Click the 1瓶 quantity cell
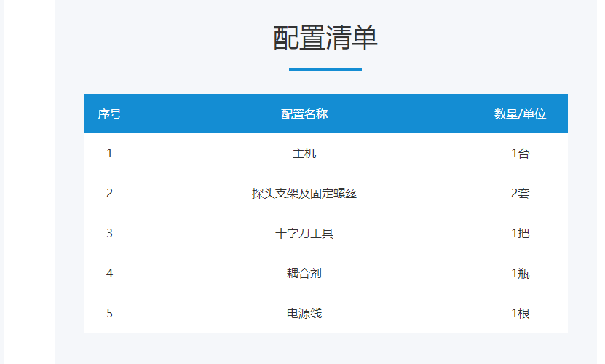This screenshot has width=605, height=364. pos(520,273)
